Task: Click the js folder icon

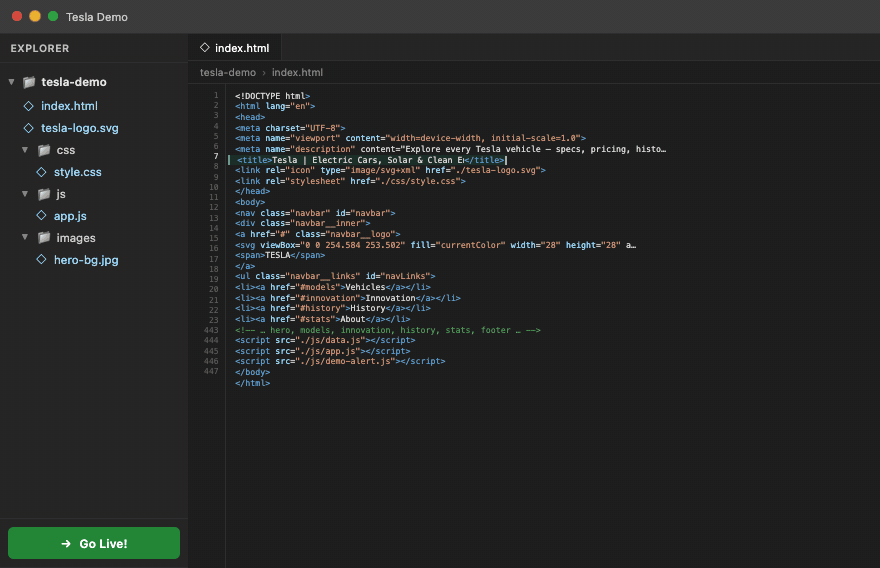Action: coord(44,194)
